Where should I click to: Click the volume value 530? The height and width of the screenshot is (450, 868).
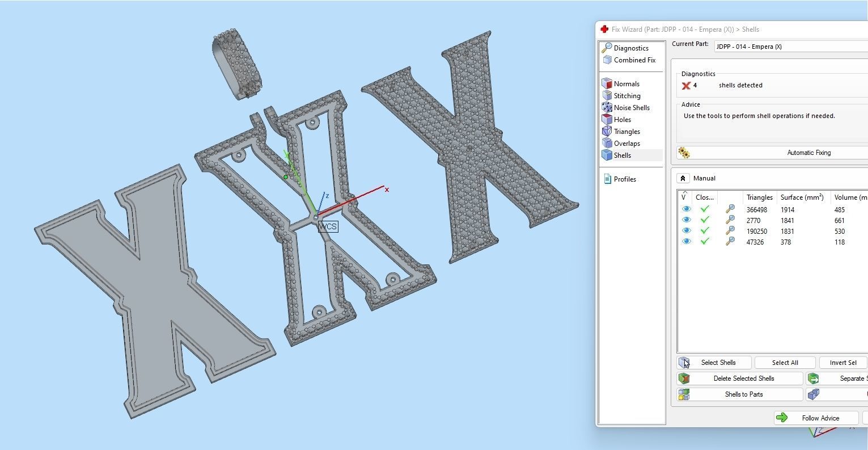coord(840,232)
